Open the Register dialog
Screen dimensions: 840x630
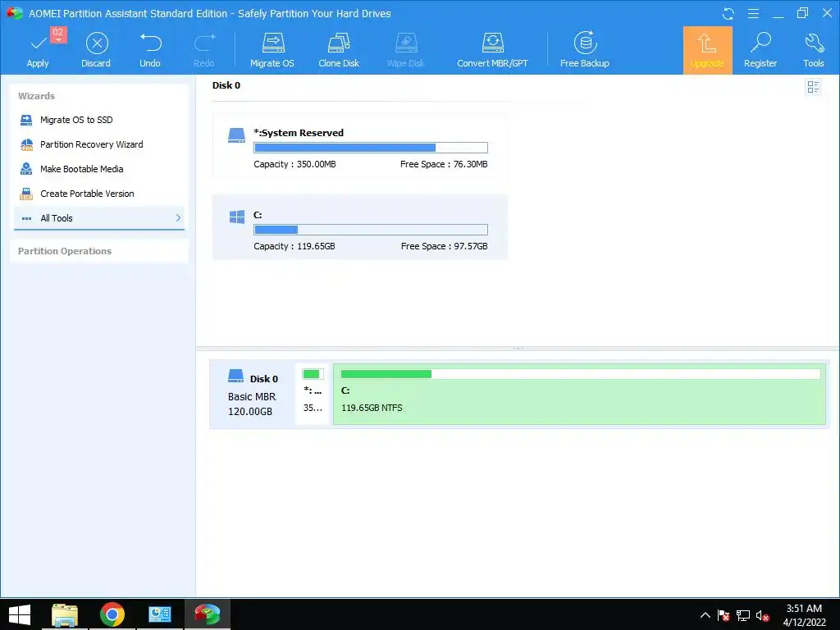coord(760,50)
